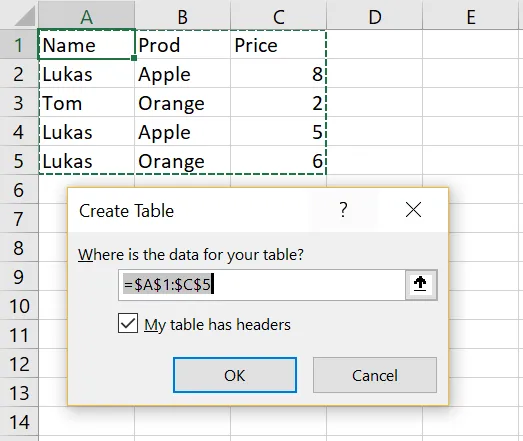Click the select-all corner triangle
Viewport: 523px width, 441px height.
[24, 15]
